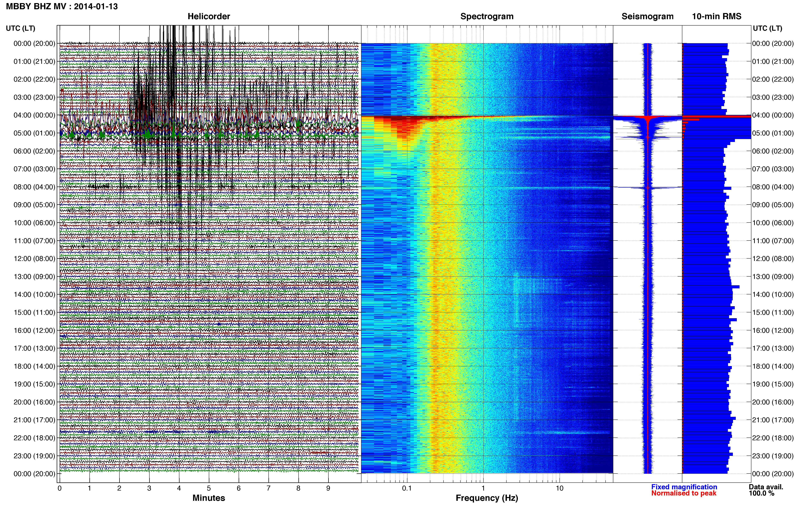This screenshot has width=812, height=508.
Task: Click the 'Minutes' x-axis label
Action: [209, 498]
